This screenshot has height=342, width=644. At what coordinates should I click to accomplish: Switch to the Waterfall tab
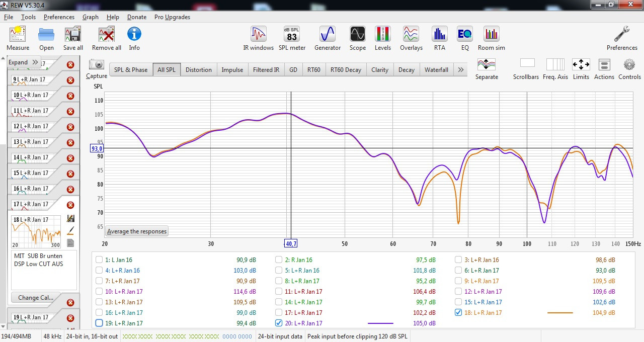(436, 70)
